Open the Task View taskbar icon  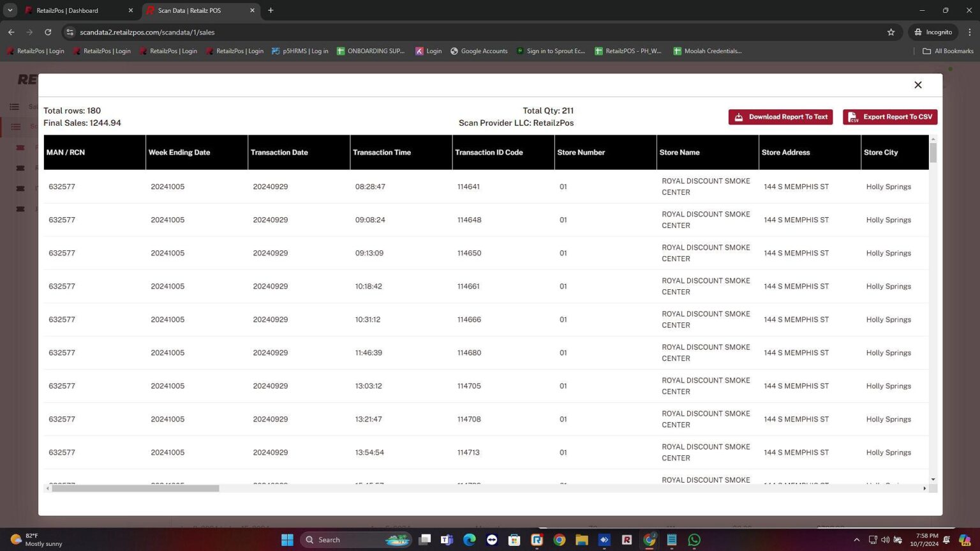click(x=424, y=540)
